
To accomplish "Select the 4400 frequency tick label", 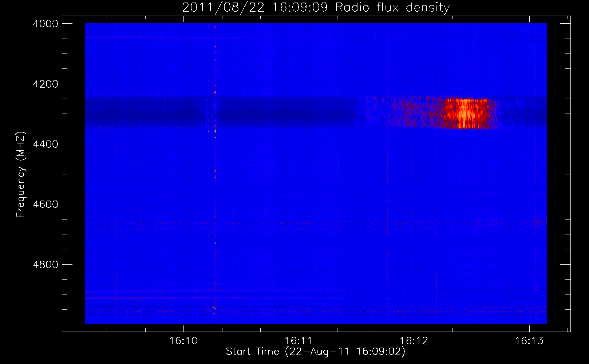I will [46, 144].
